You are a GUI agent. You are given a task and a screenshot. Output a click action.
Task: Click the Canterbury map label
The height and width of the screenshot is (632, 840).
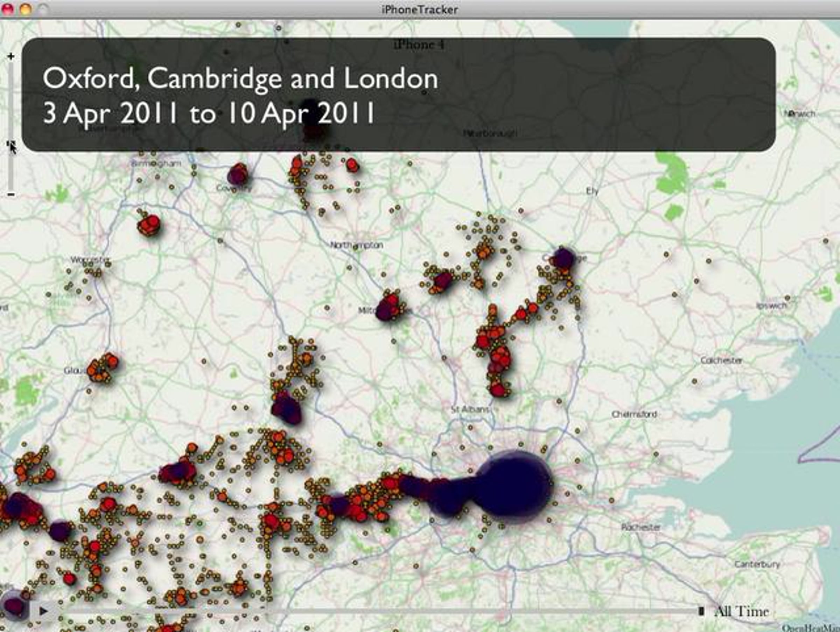pos(757,564)
